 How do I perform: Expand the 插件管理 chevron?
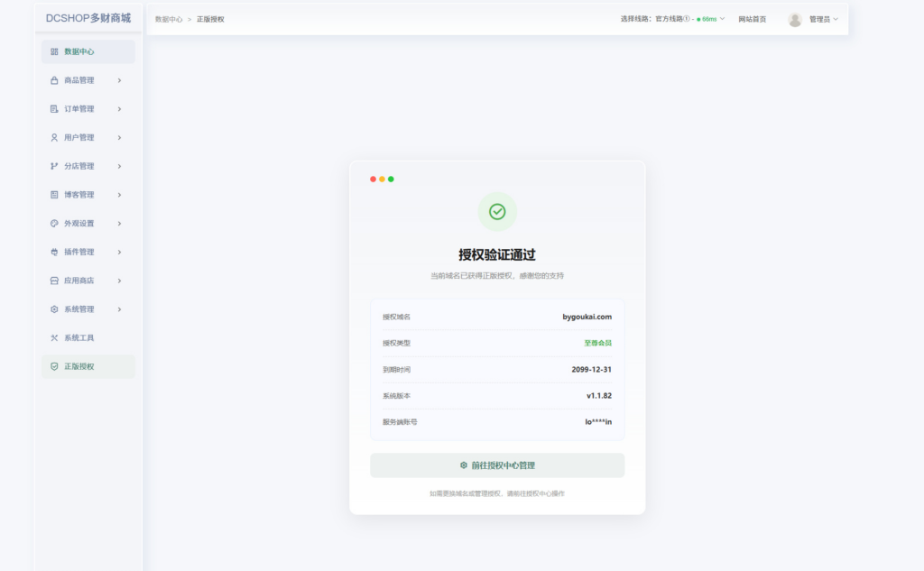(x=119, y=252)
